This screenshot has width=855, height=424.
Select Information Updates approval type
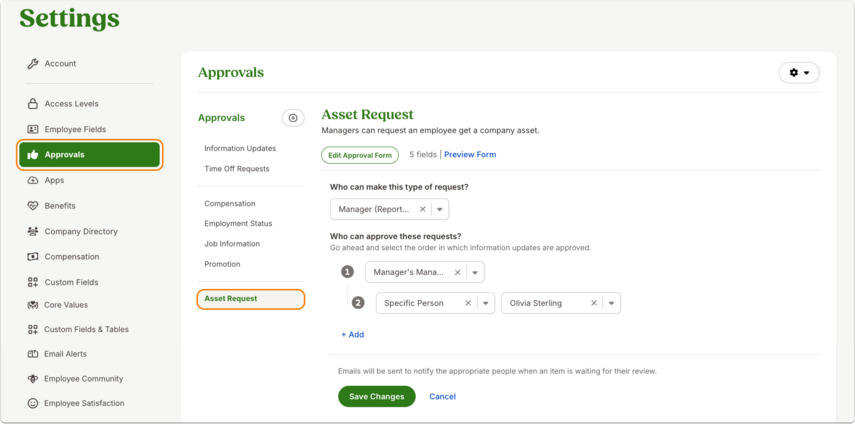tap(240, 148)
